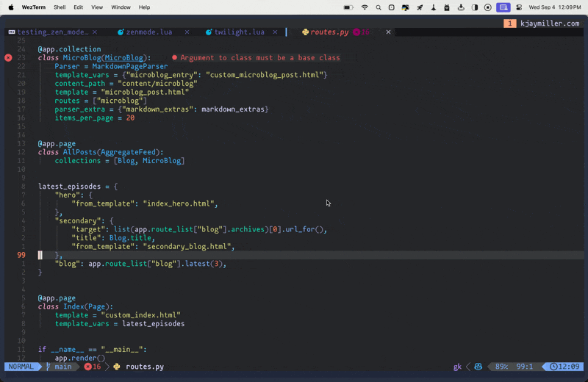Open the Help menu
The height and width of the screenshot is (382, 588).
(x=144, y=7)
